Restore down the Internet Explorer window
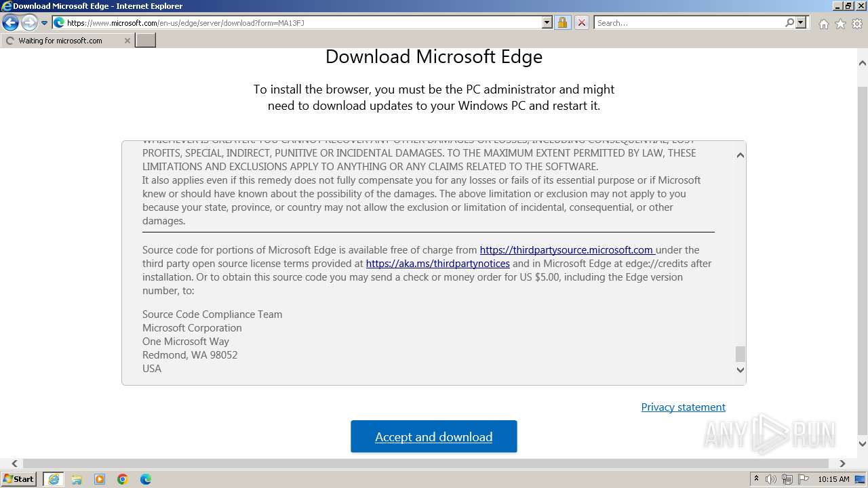 coord(849,5)
